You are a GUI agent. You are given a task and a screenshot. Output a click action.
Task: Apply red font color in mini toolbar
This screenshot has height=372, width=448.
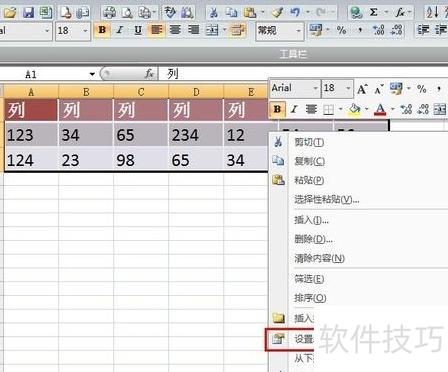(x=380, y=109)
